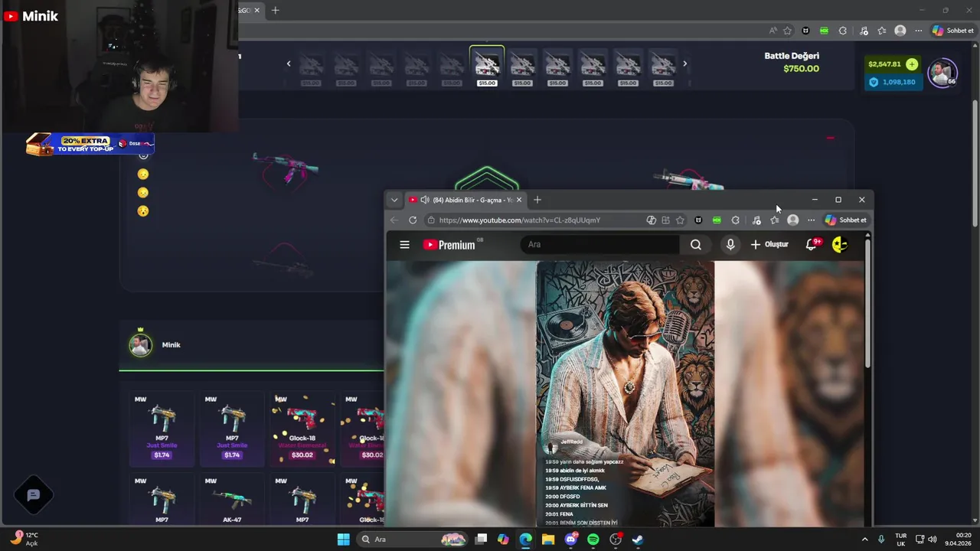Click the taskbar Ara search box
The height and width of the screenshot is (551, 980).
point(413,540)
